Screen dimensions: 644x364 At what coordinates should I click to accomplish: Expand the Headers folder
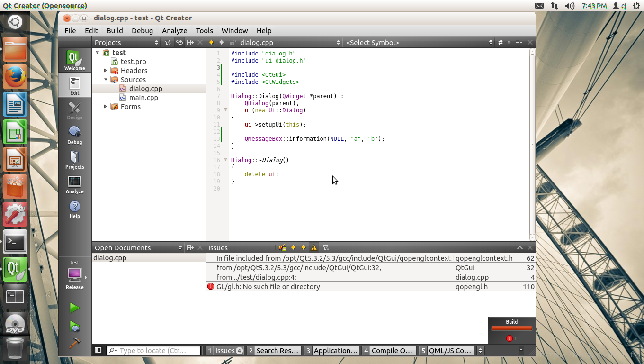[106, 70]
